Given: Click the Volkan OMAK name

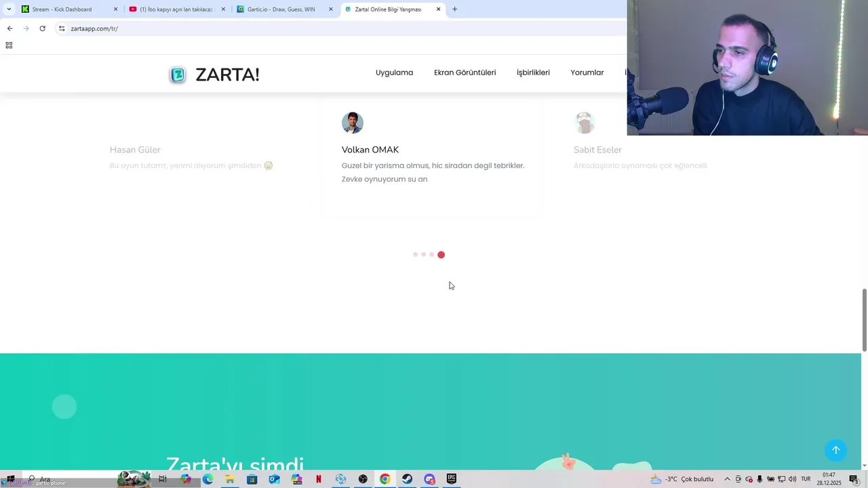Looking at the screenshot, I should pos(370,150).
